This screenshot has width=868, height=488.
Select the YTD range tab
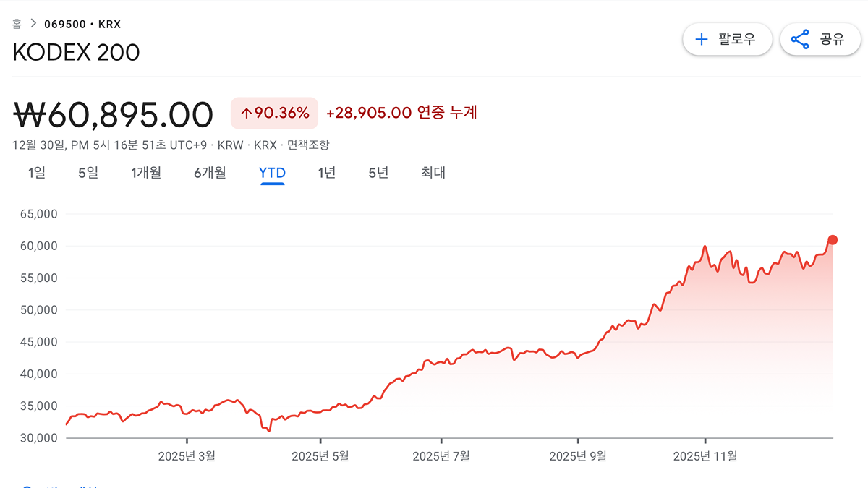[x=272, y=173]
